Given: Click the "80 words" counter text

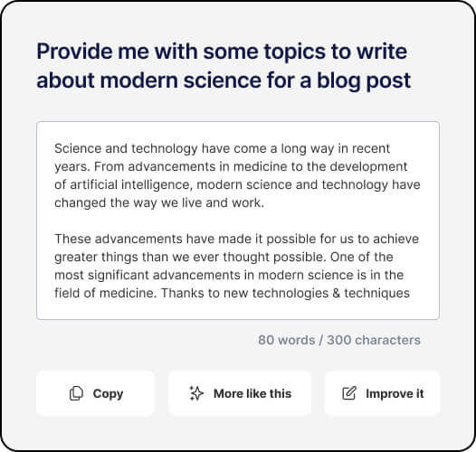Looking at the screenshot, I should pos(286,340).
